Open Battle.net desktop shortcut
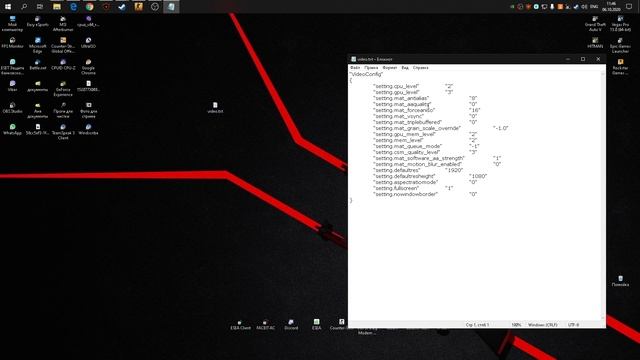The width and height of the screenshot is (640, 360). (x=38, y=65)
